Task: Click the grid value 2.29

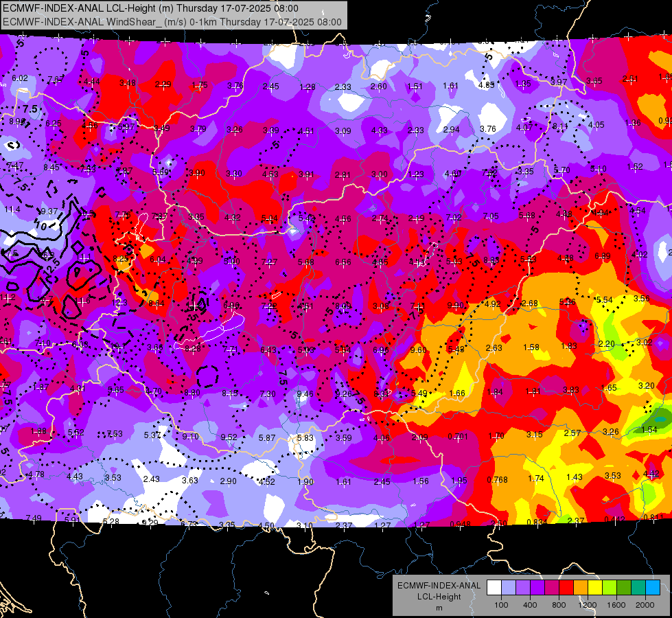Action: 163,85
